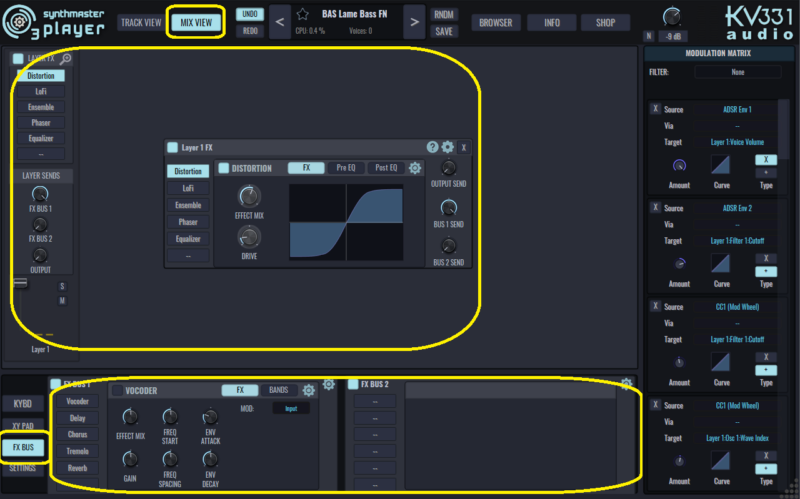Click the Distortion effect gear icon
800x499 pixels.
[415, 168]
